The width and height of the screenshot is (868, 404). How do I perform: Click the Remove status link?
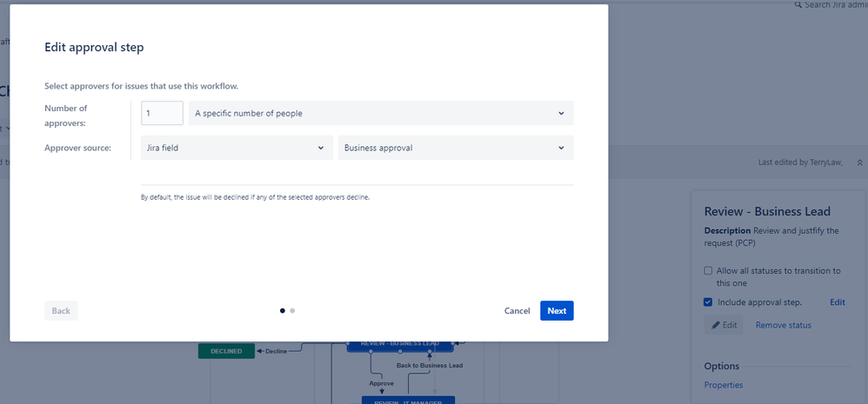click(784, 325)
